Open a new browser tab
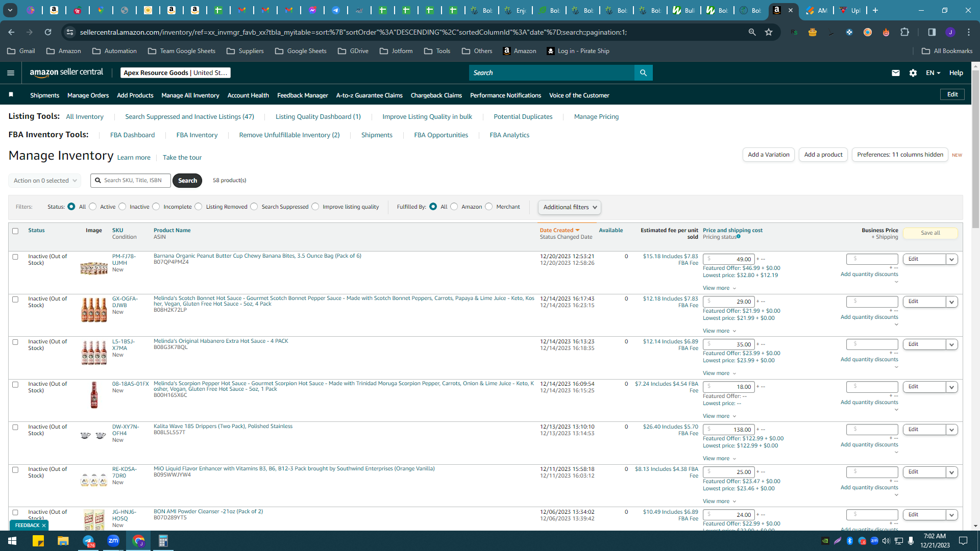The image size is (980, 551). click(875, 10)
